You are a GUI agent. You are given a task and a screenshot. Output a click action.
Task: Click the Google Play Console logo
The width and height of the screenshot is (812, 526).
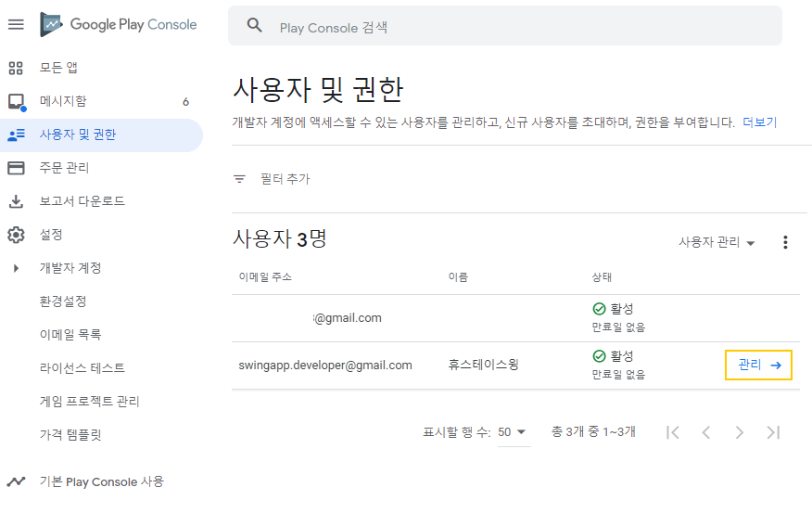[119, 25]
